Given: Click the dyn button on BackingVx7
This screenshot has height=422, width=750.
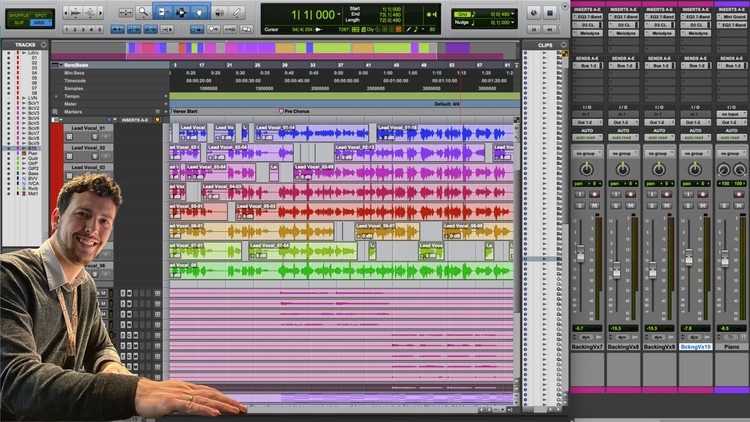Looking at the screenshot, I should (586, 337).
